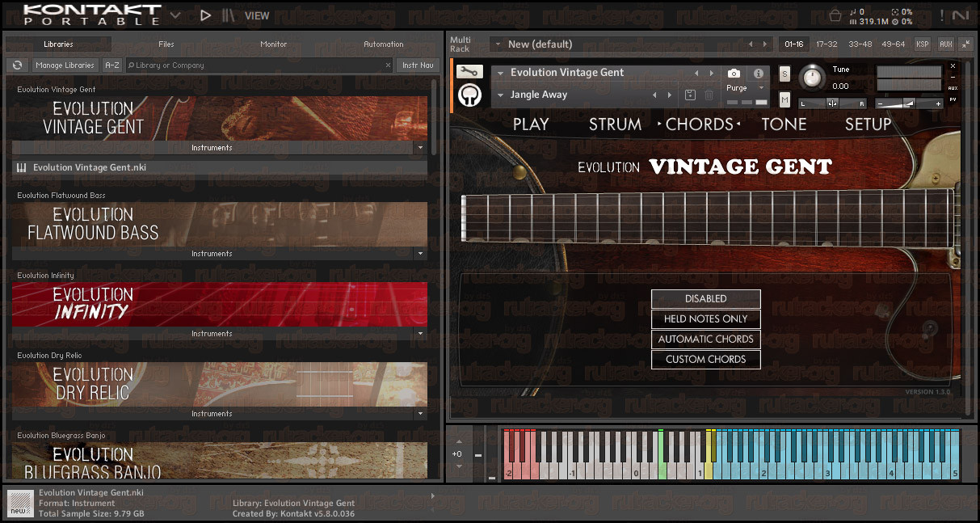Select previous multi rack preset arrow
This screenshot has height=523, width=980.
coord(751,44)
